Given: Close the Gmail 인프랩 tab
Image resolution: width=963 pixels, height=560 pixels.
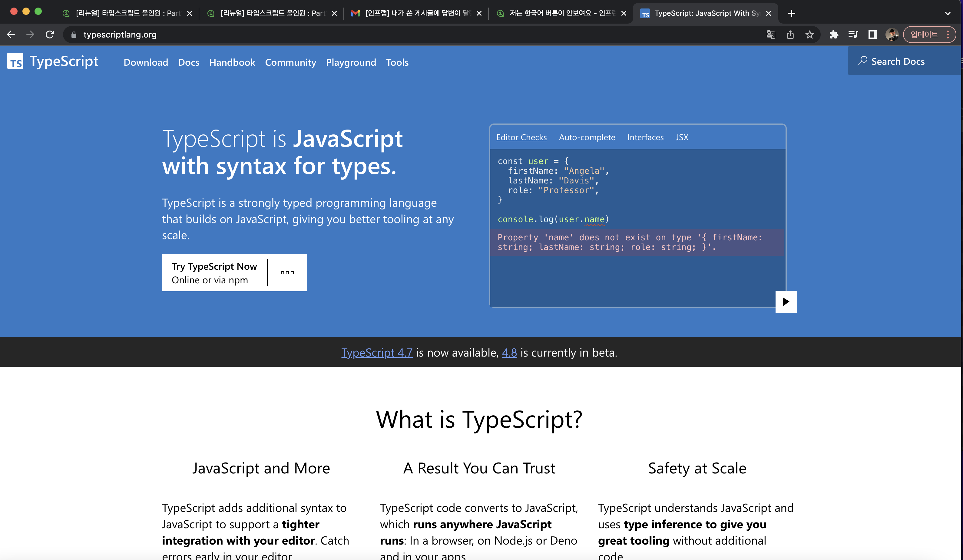Looking at the screenshot, I should point(479,13).
